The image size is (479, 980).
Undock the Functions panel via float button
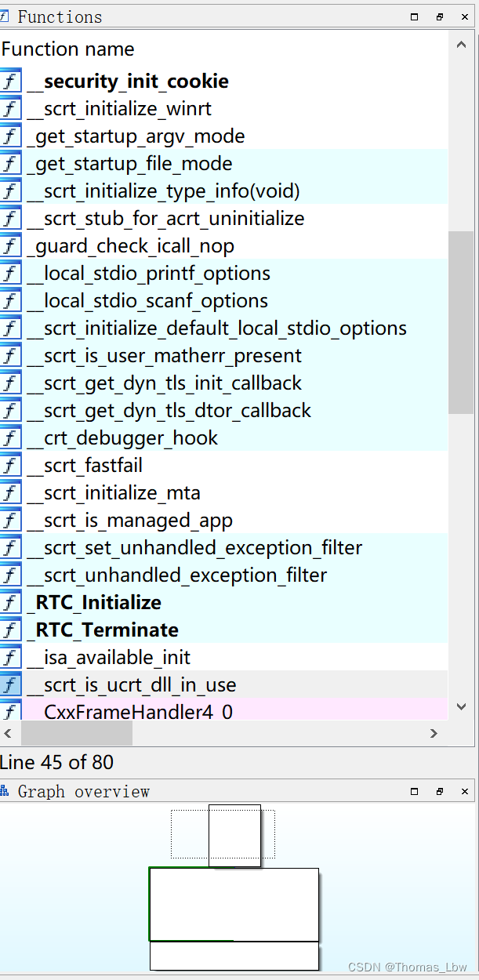[439, 16]
